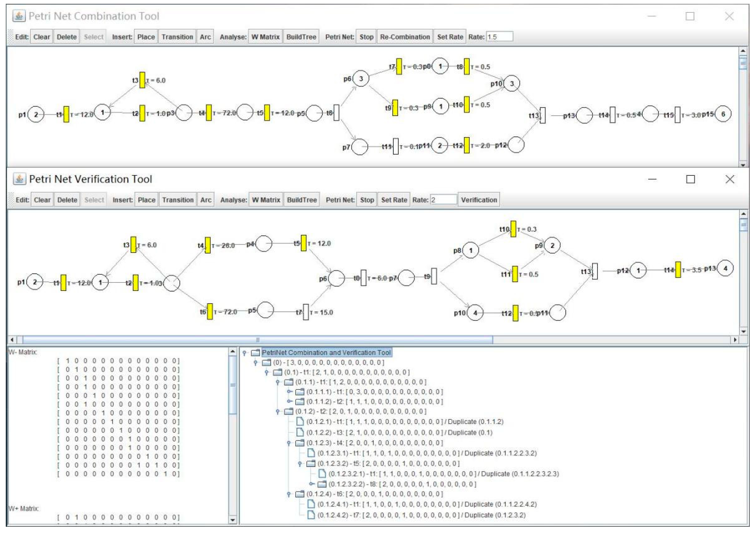Click Java icon in Combination Tool title bar

19,16
